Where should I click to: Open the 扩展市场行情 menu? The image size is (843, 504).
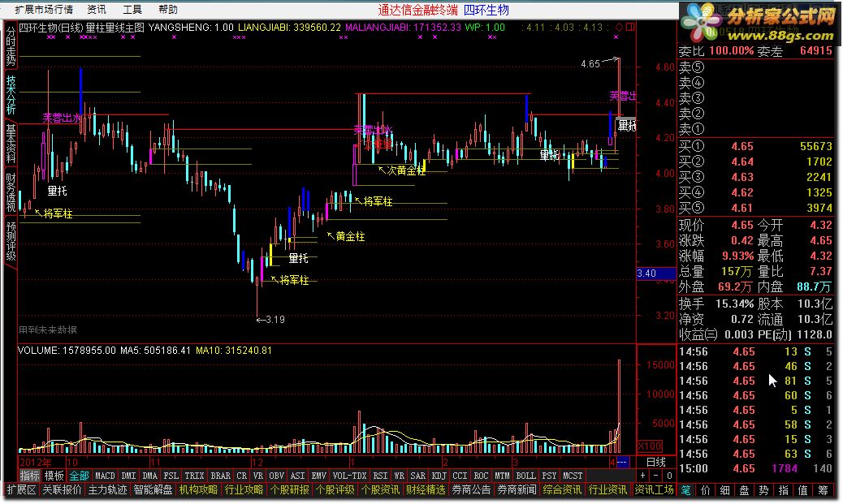pos(44,10)
